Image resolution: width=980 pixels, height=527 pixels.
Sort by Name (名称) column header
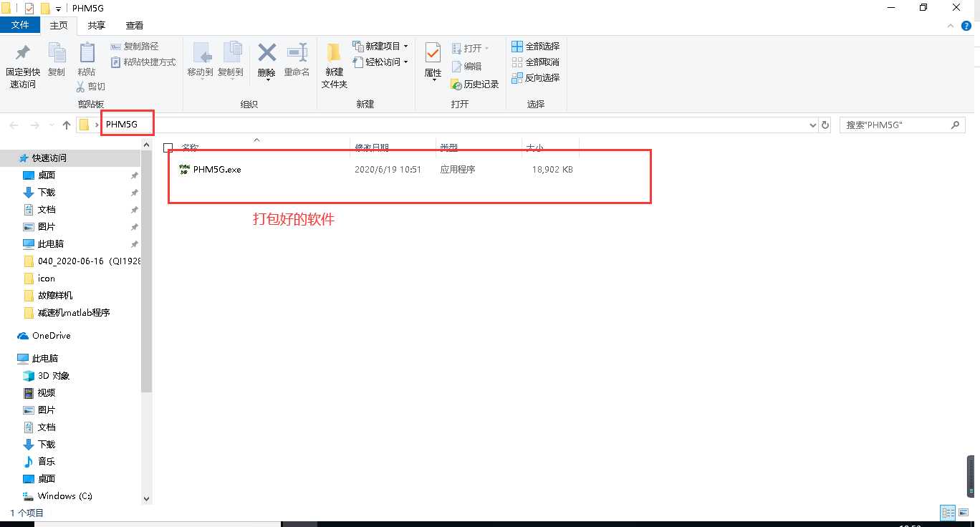(189, 148)
